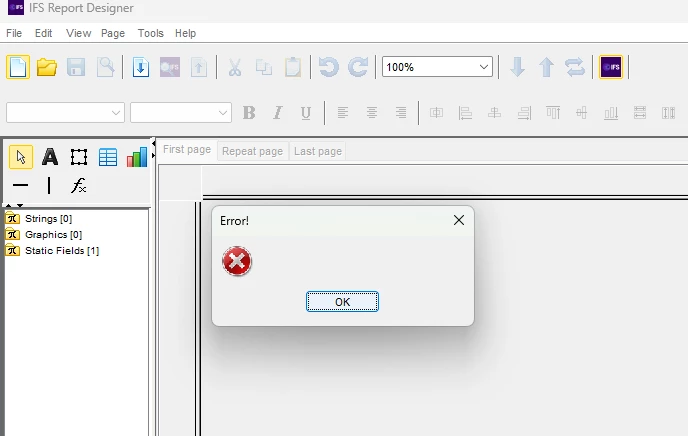Image resolution: width=688 pixels, height=436 pixels.
Task: Switch to the Last page tab
Action: tap(318, 151)
